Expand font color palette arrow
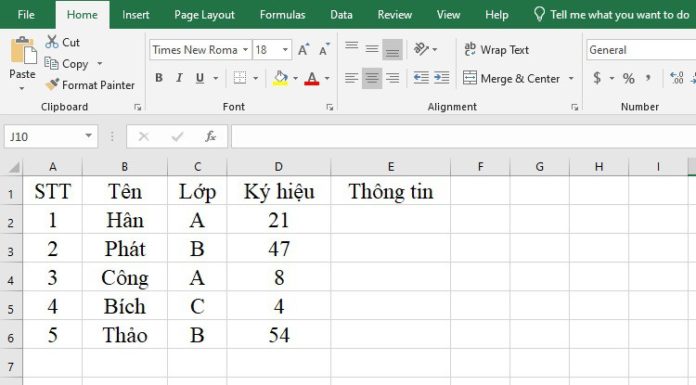Viewport: 696px width, 385px height. (328, 78)
